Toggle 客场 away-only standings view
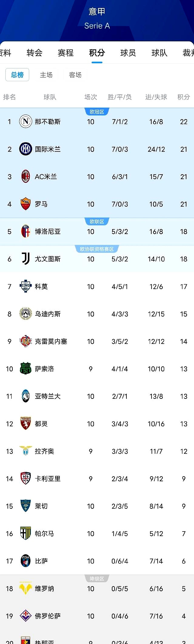Viewport: 194px width, 644px height. pyautogui.click(x=75, y=75)
